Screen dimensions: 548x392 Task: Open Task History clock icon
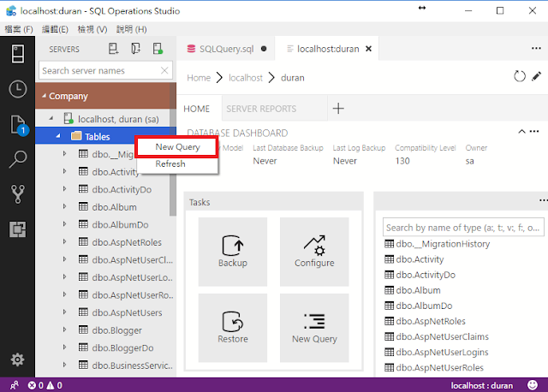17,89
